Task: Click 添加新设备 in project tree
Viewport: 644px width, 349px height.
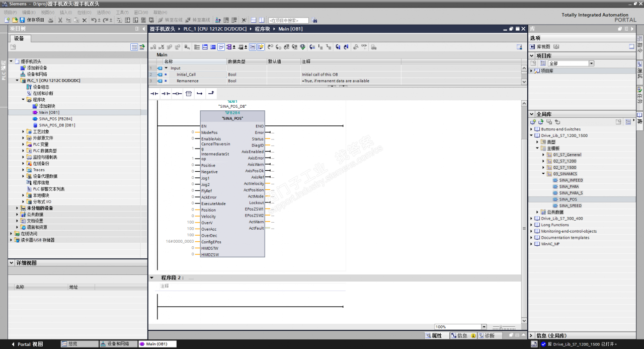Action: point(37,68)
